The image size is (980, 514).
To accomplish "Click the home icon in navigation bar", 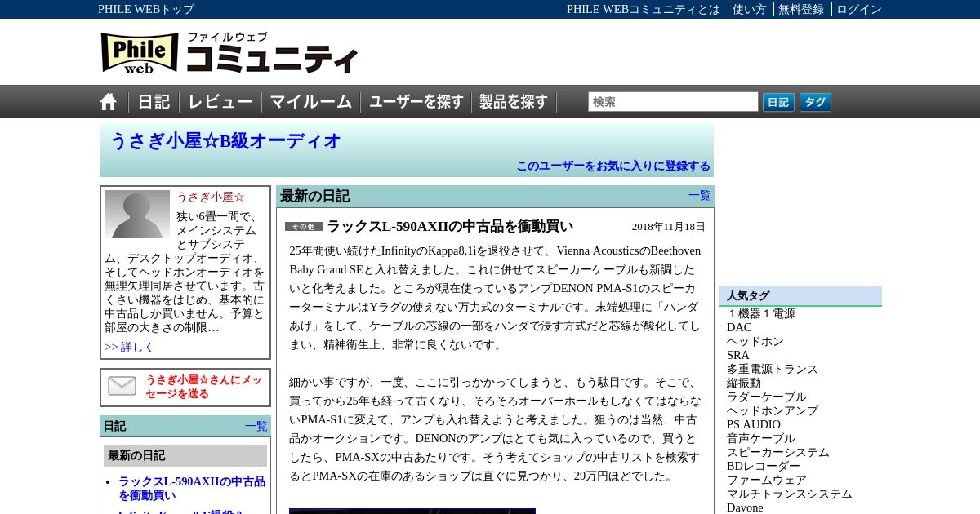I will [109, 102].
